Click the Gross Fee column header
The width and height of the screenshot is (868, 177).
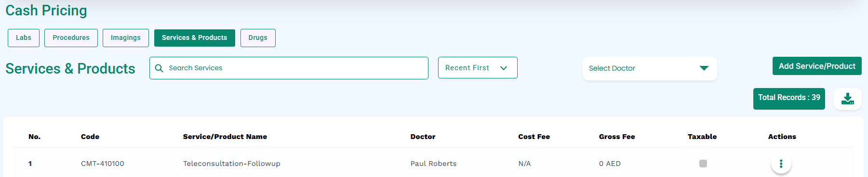(617, 137)
